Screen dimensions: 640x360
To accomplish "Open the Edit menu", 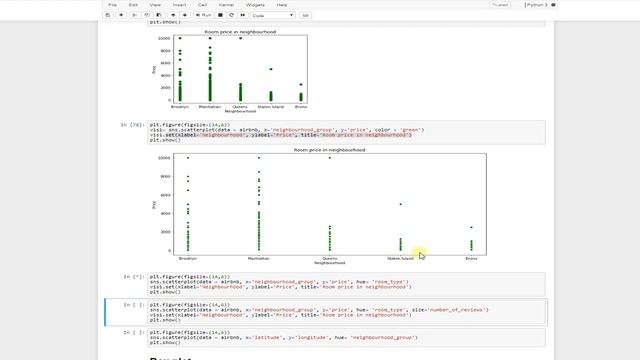I will click(133, 5).
